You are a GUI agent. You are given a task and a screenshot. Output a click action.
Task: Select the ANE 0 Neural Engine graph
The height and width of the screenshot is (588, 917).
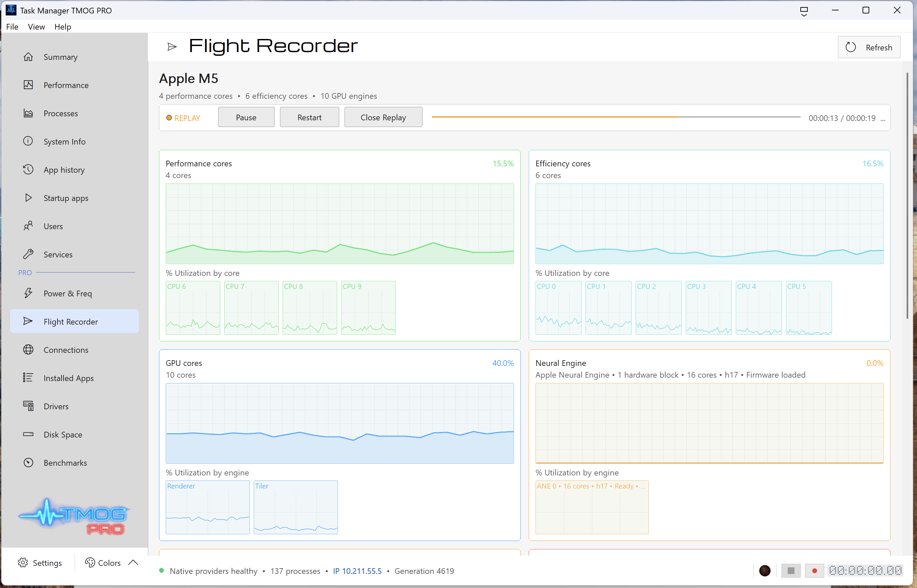pos(592,507)
